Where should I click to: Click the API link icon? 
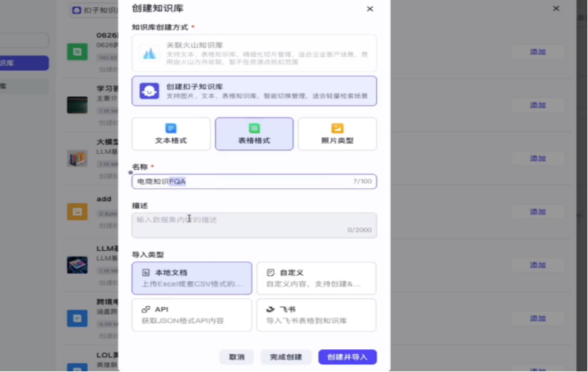(x=146, y=309)
